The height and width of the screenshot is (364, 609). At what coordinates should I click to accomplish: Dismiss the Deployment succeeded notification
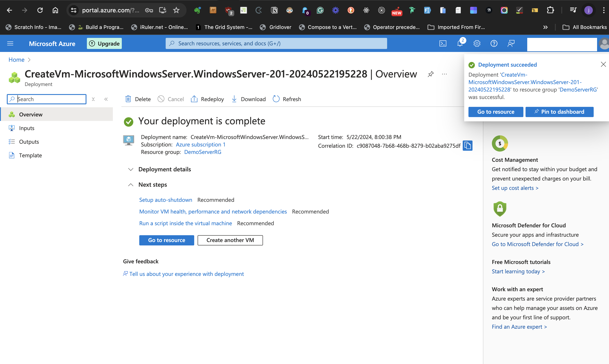point(603,64)
